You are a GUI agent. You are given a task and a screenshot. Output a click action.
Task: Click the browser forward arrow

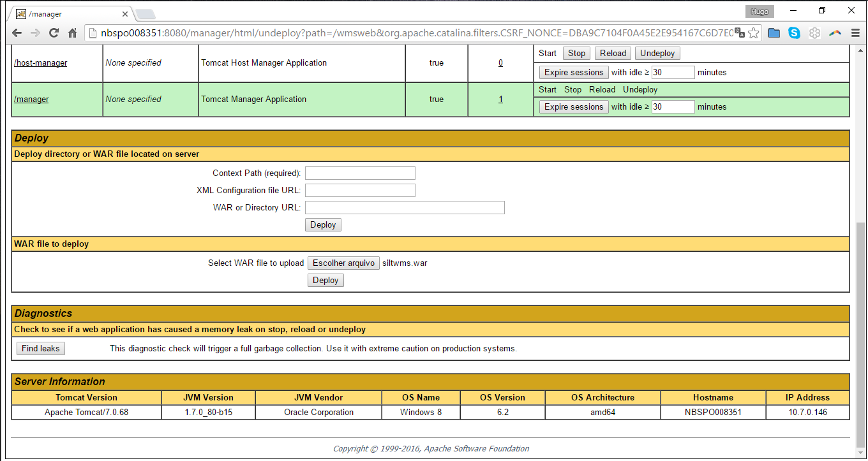click(35, 33)
